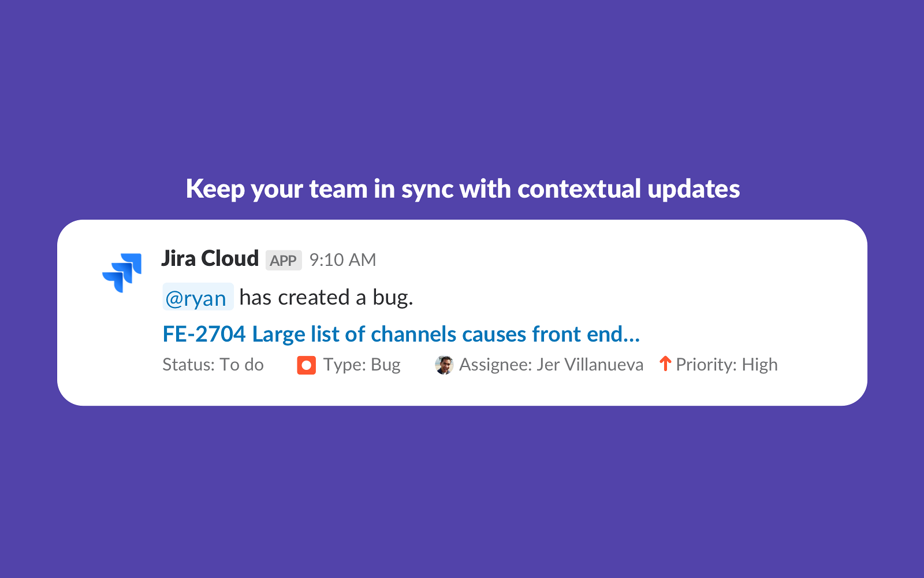Click the Priority: High label text
The height and width of the screenshot is (578, 924).
pos(726,365)
